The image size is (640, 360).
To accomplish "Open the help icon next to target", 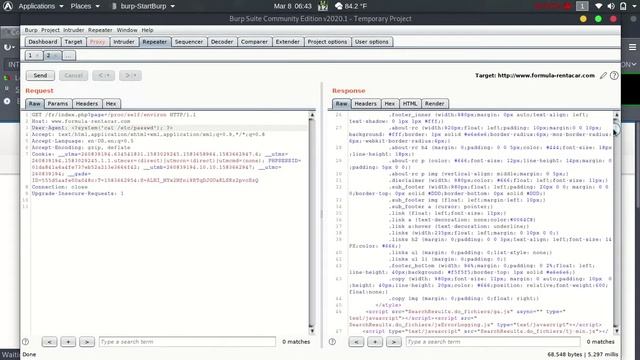I will tap(614, 76).
